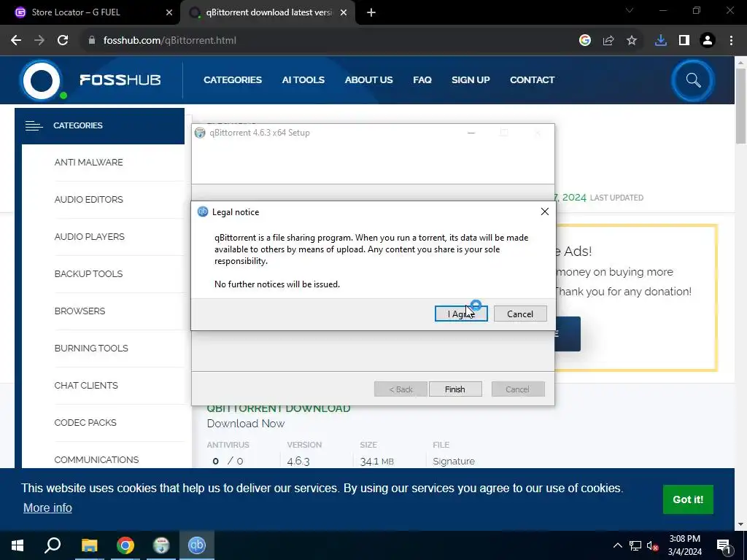The height and width of the screenshot is (560, 747).
Task: Close the Store Locator – G FUEL tab
Action: tap(169, 12)
